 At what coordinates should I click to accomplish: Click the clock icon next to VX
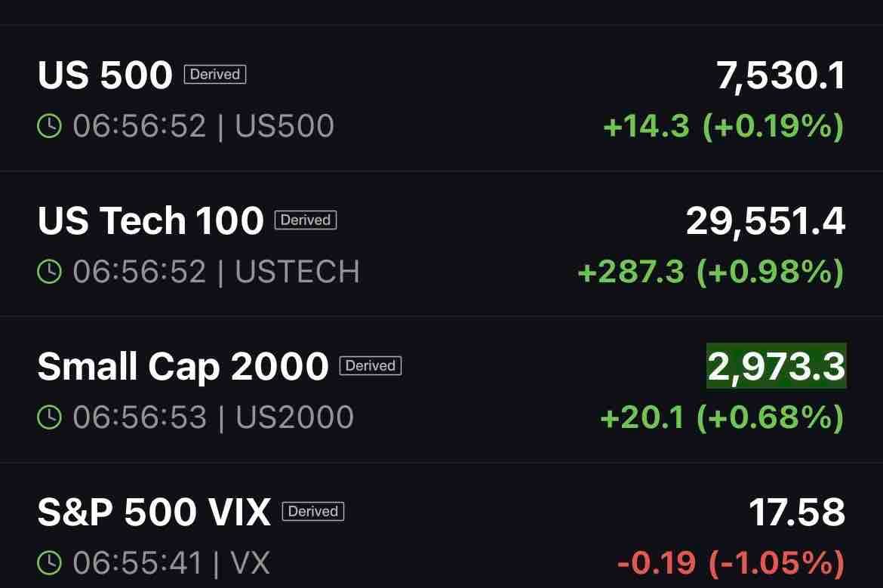(49, 562)
